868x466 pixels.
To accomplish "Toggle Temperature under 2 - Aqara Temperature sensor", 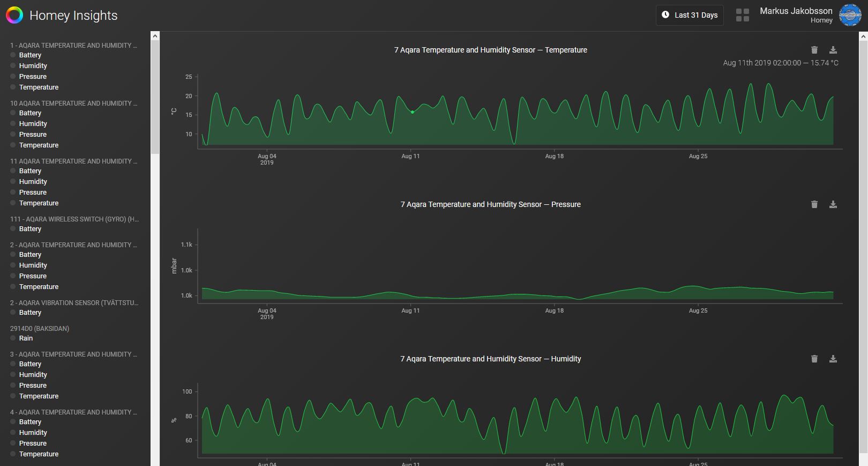I will coord(34,287).
